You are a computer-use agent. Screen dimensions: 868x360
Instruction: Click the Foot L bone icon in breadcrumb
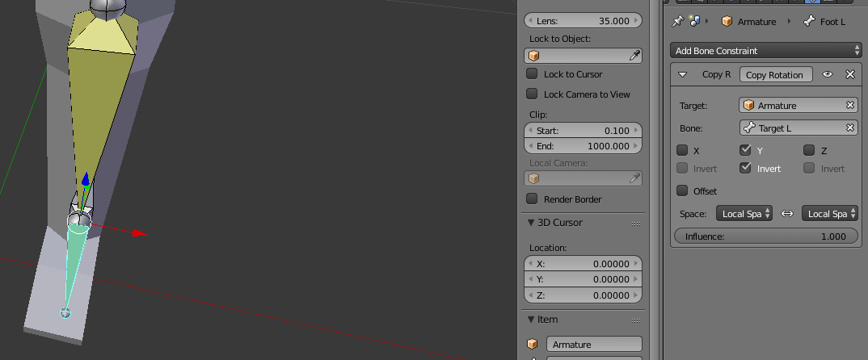(x=809, y=22)
